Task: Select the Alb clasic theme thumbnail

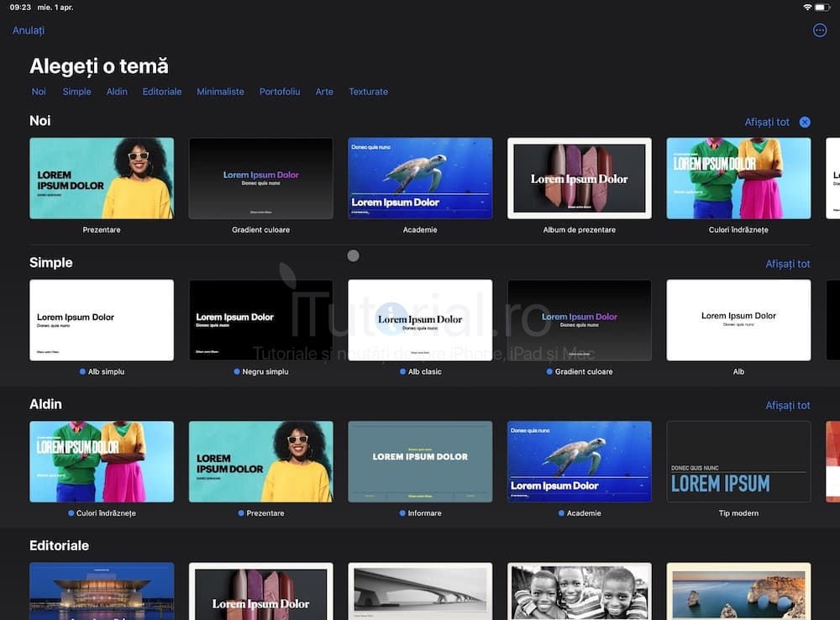Action: [x=420, y=320]
